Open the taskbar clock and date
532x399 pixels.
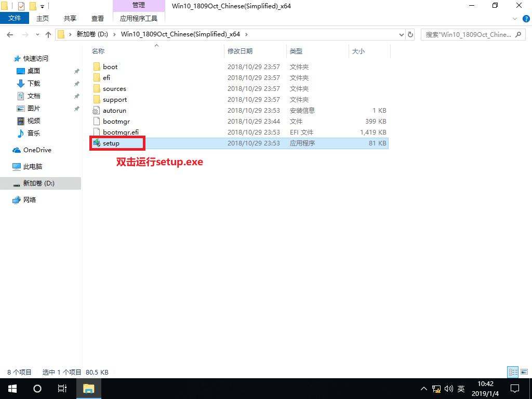(x=485, y=389)
